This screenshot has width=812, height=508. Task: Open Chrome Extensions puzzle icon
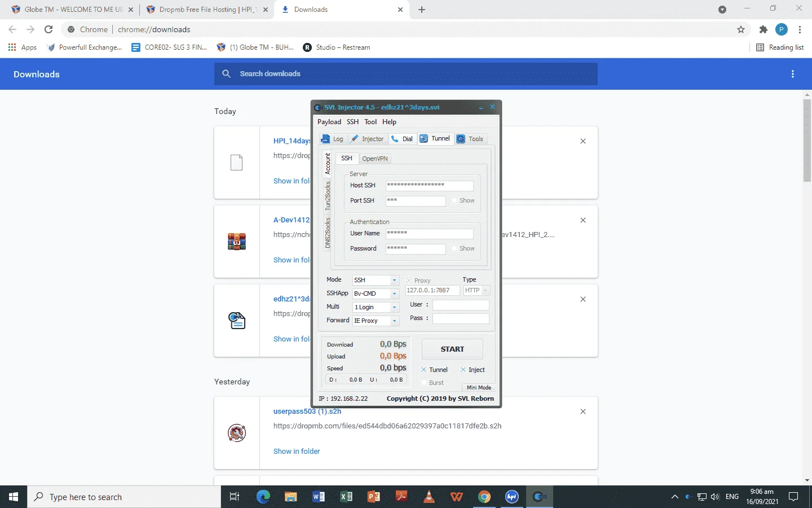[764, 29]
